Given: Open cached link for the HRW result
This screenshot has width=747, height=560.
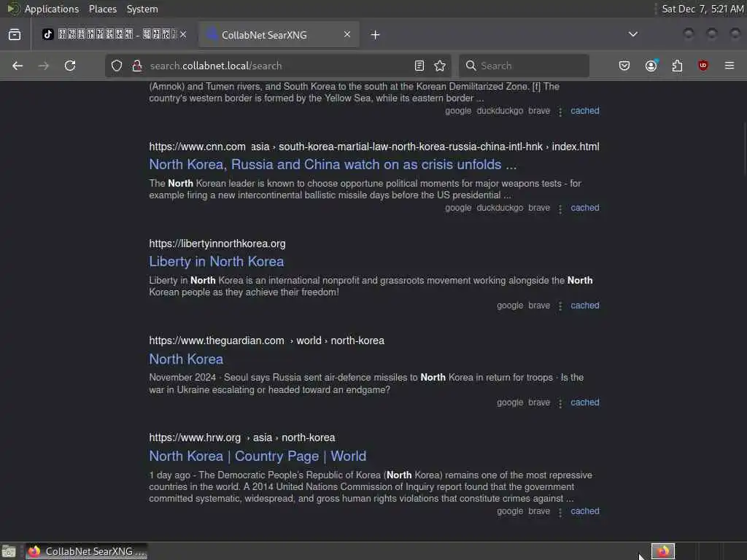Looking at the screenshot, I should pos(584,511).
